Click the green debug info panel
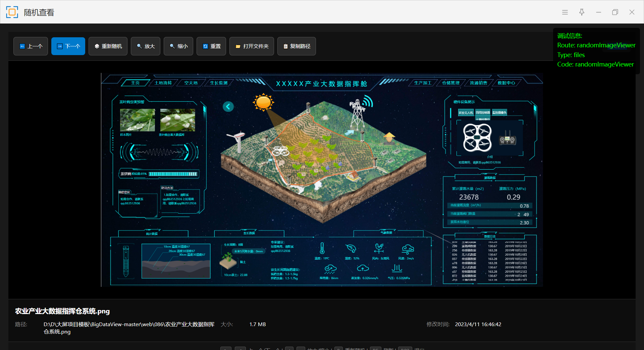 [x=596, y=50]
